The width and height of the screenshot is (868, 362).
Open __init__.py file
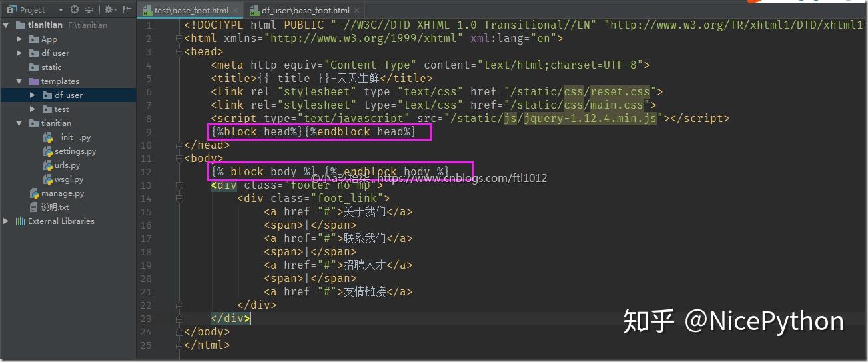coord(72,137)
